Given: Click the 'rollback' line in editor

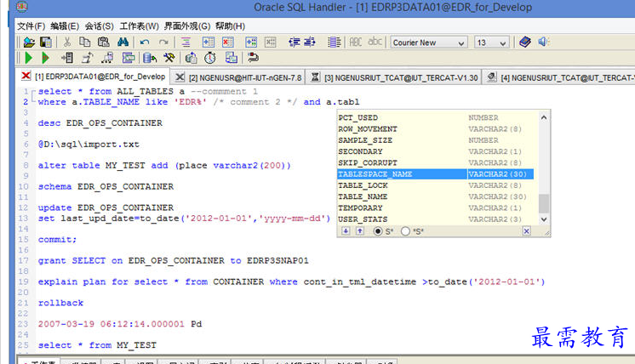Looking at the screenshot, I should (60, 303).
